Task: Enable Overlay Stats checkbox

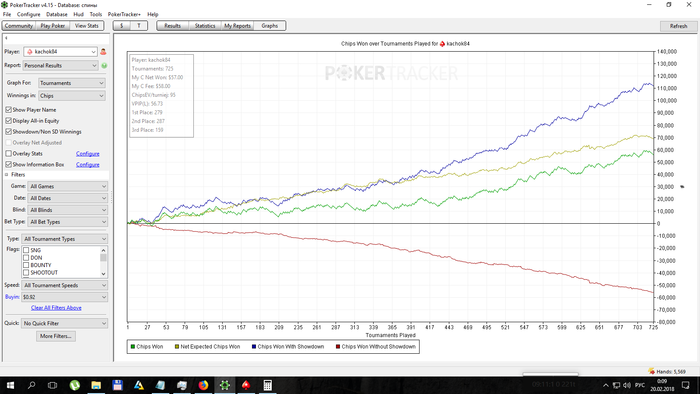Action: pyautogui.click(x=8, y=153)
